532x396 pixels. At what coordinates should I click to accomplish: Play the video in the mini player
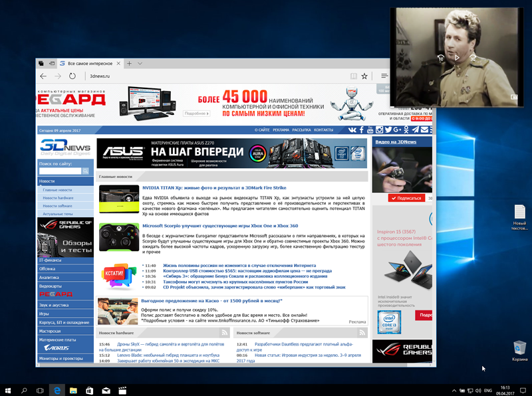(x=457, y=58)
